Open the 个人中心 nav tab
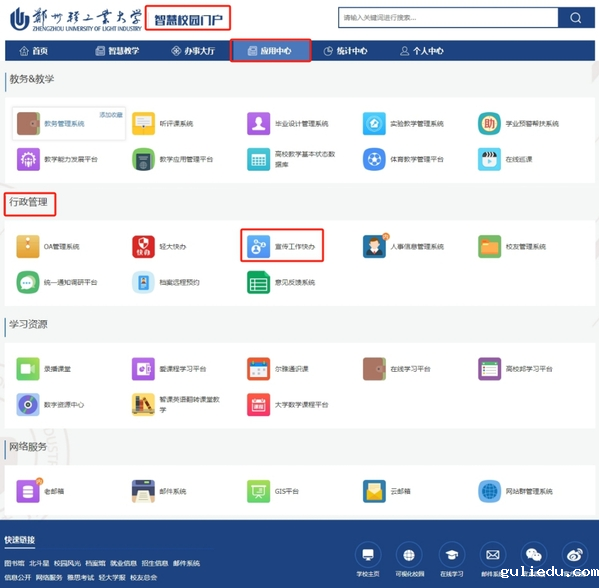 [422, 51]
